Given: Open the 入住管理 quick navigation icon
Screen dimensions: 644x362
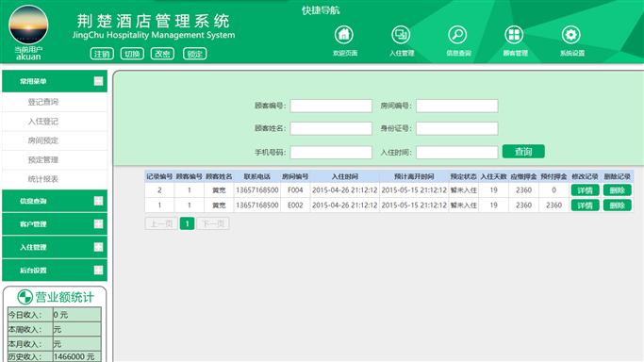Looking at the screenshot, I should [401, 35].
